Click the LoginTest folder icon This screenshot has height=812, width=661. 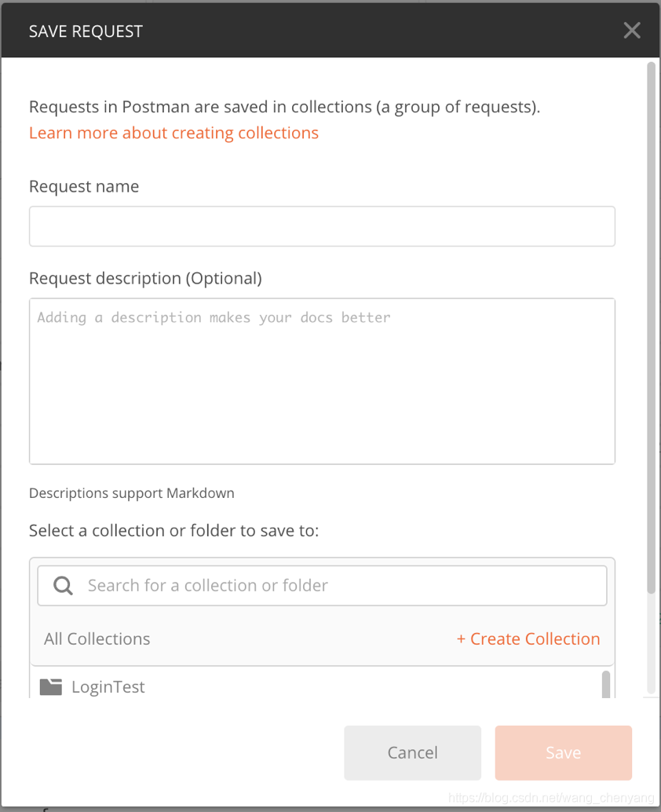click(x=51, y=686)
